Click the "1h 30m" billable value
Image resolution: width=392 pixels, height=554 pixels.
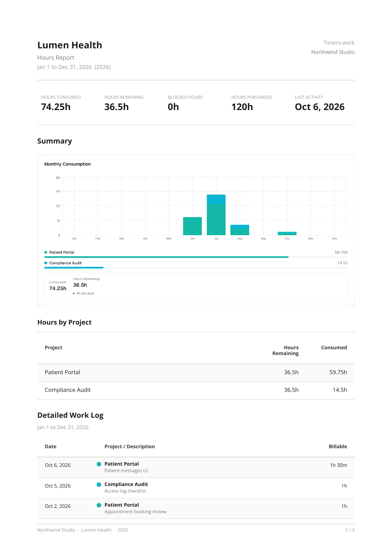coord(338,465)
